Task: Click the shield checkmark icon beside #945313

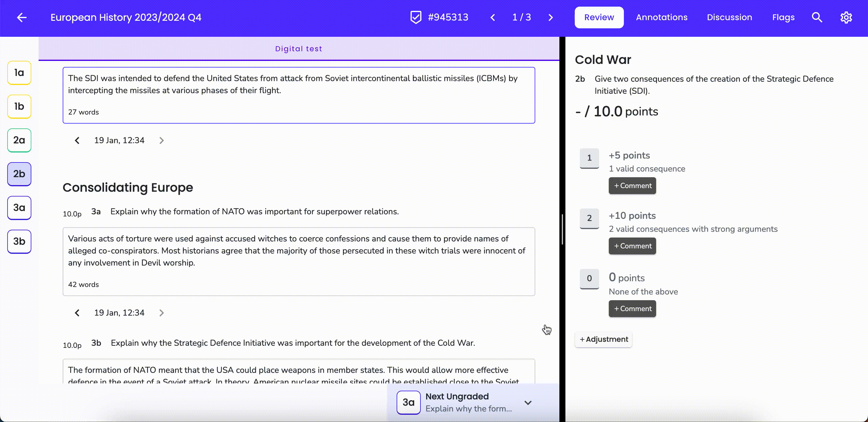Action: (x=416, y=17)
